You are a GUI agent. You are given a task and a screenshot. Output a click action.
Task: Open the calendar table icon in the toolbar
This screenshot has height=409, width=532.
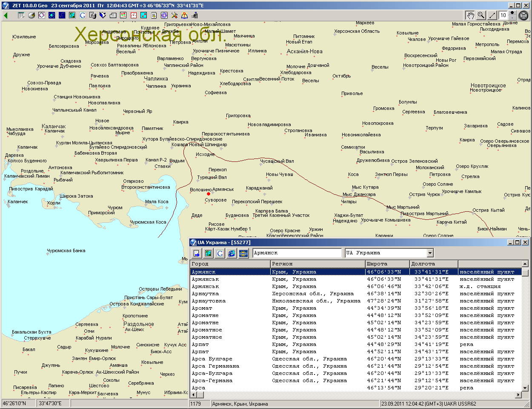pos(21,15)
